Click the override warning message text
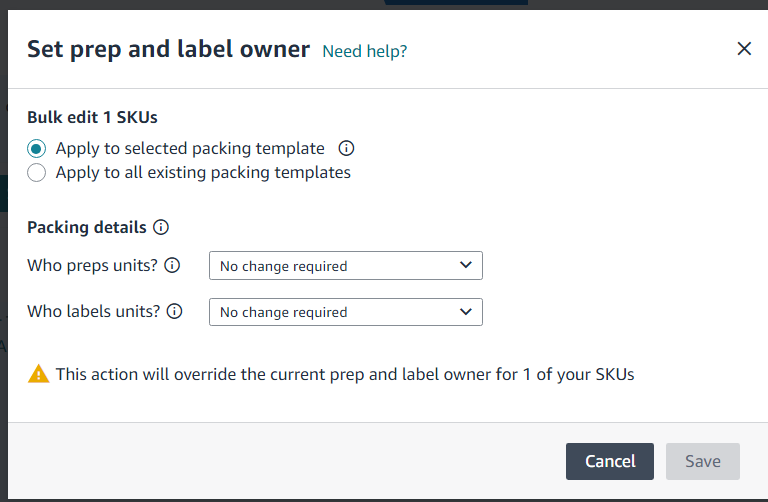Image resolution: width=768 pixels, height=502 pixels. click(x=345, y=374)
